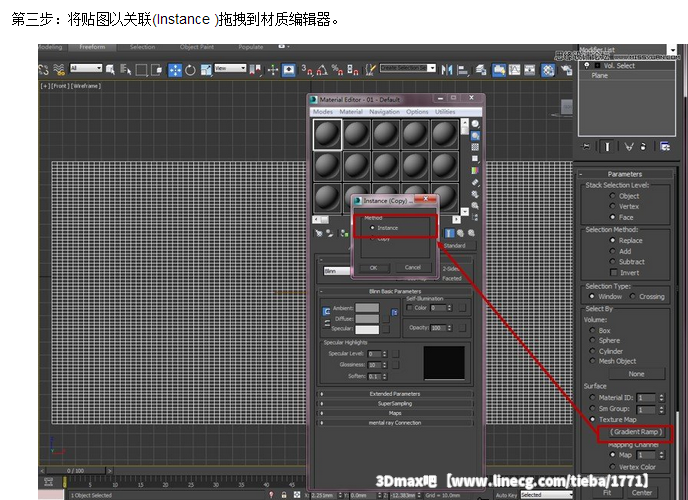688x500 pixels.
Task: Click Select and Manipulate icon
Action: 273,70
